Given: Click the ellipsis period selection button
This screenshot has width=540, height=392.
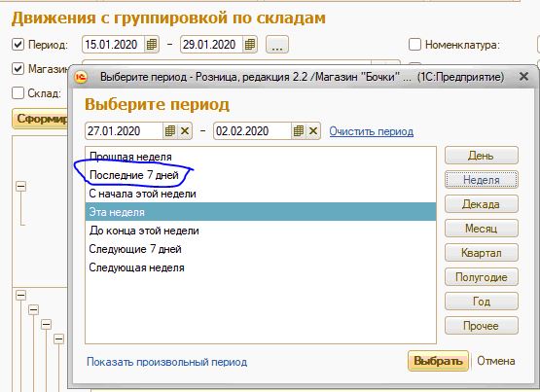Looking at the screenshot, I should [x=277, y=45].
